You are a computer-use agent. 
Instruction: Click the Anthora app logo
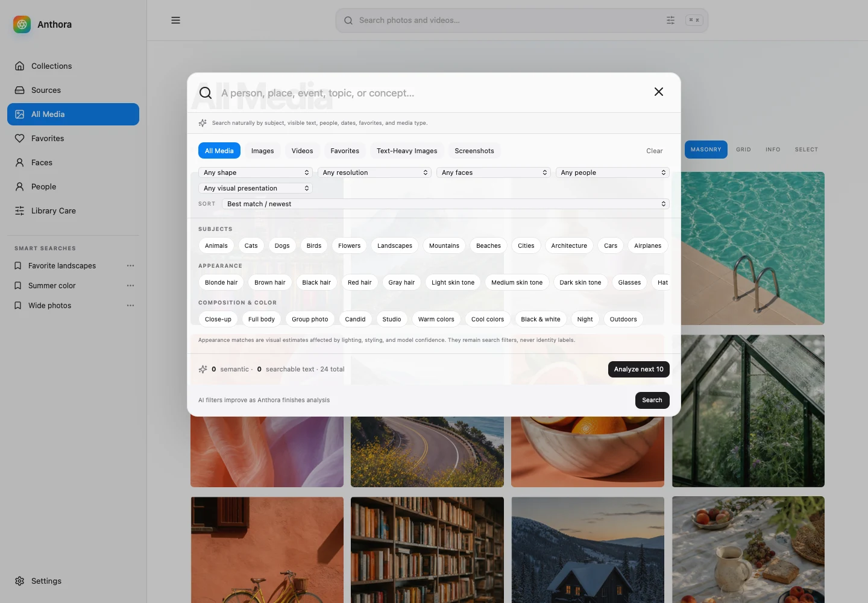22,24
